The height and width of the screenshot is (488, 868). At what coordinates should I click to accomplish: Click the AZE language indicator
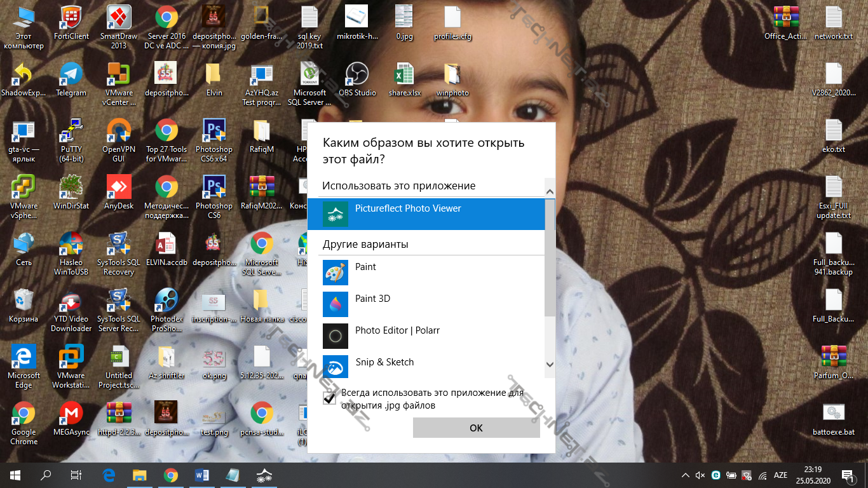[780, 475]
